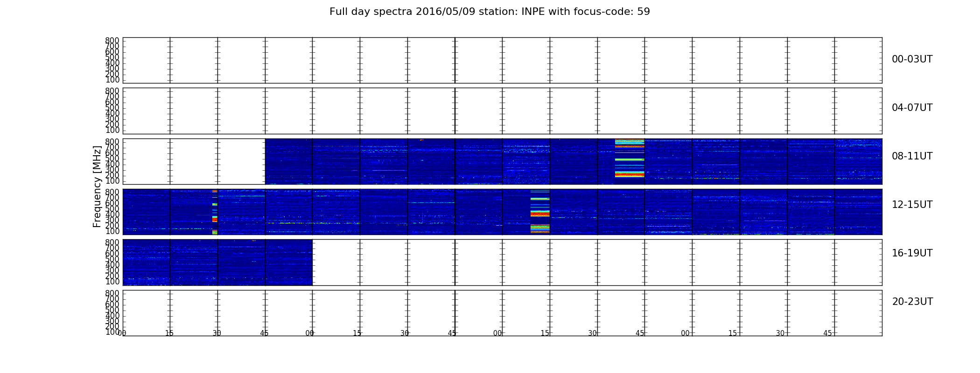This screenshot has height=373, width=980.
Task: Click the wide red burst in the 12-15UT spectrum
Action: click(540, 212)
